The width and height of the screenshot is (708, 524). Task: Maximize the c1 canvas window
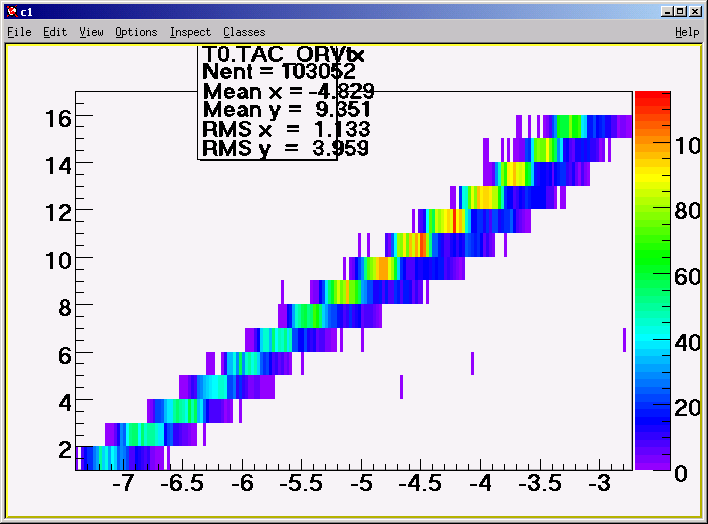681,12
